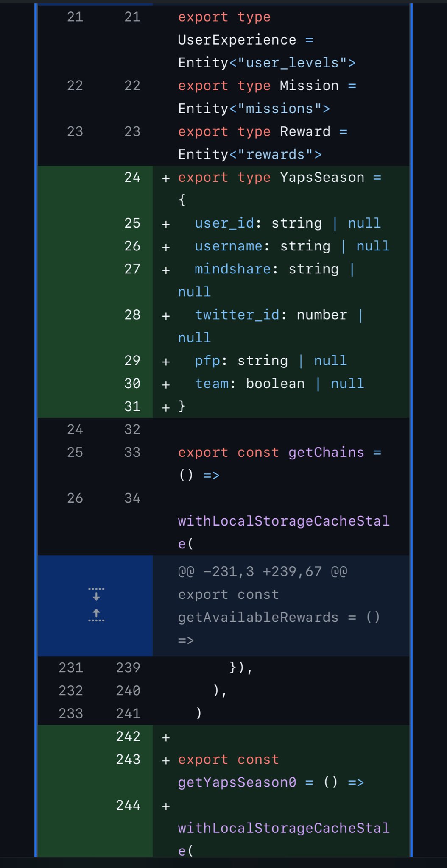The width and height of the screenshot is (447, 868).
Task: Click the YapsSeason type name
Action: [322, 177]
